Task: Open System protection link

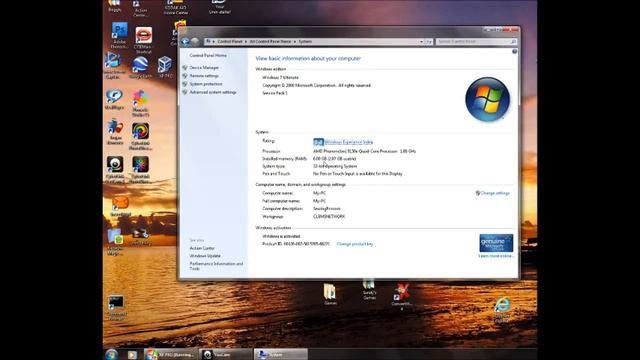Action: tap(206, 84)
